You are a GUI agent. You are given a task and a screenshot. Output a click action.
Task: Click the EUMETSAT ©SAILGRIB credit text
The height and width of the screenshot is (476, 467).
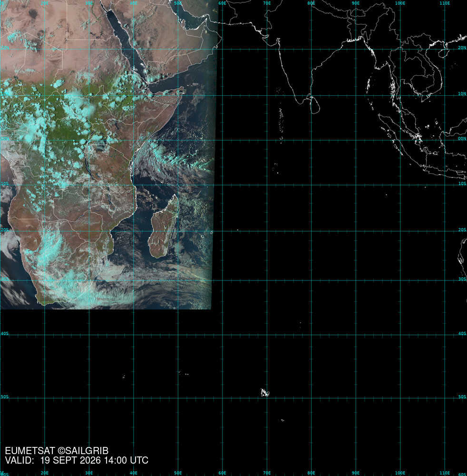click(x=57, y=450)
